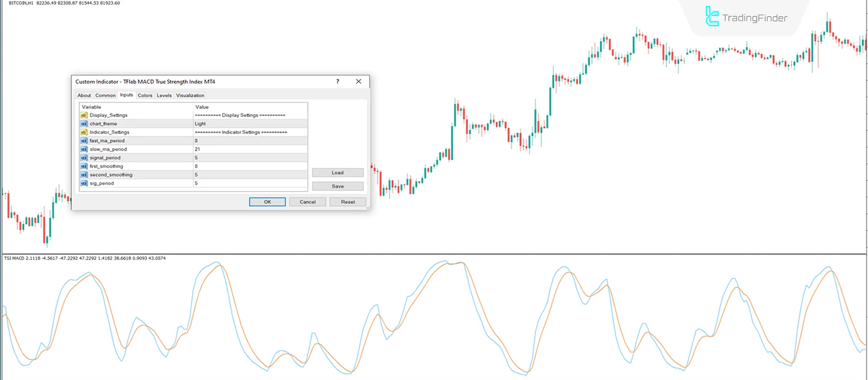The image size is (868, 380).
Task: Click the numeric icon next to fast_ma_period
Action: pyautogui.click(x=84, y=141)
